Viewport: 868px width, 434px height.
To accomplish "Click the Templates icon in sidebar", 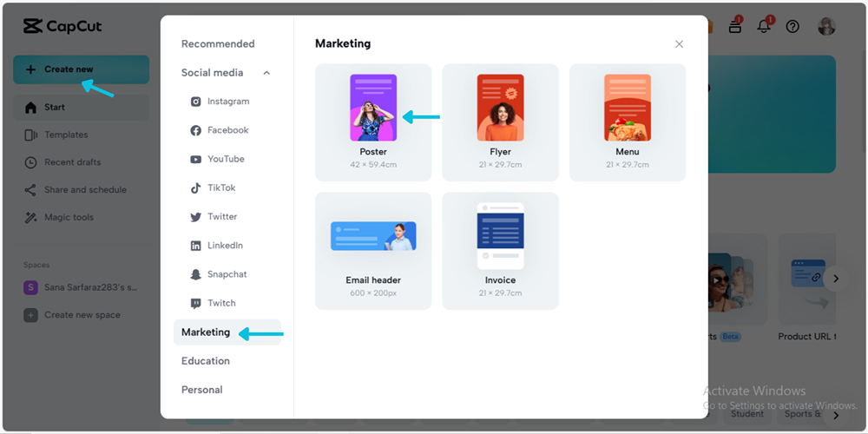I will click(x=31, y=135).
